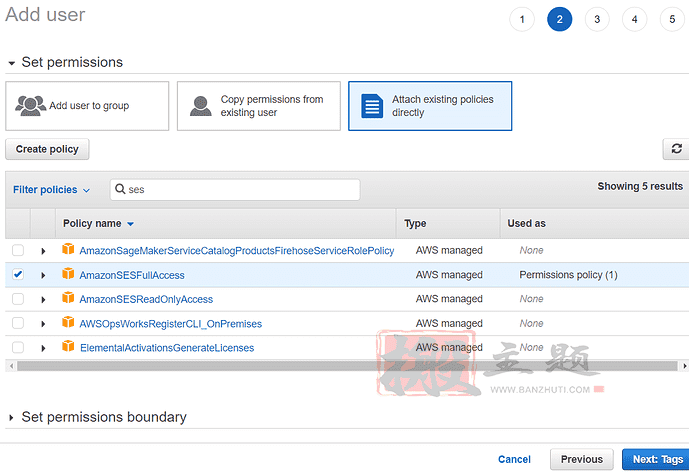Screen dimensions: 689x472
Task: Click the document icon in Attach existing policies
Action: [x=372, y=106]
